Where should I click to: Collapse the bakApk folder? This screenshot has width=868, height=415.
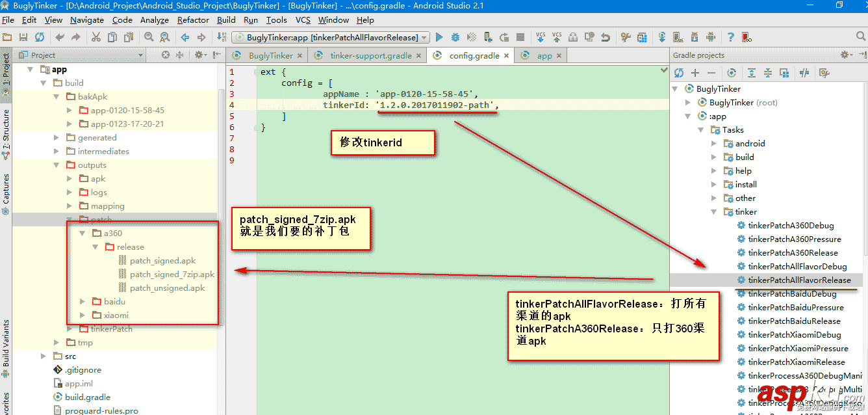point(57,97)
